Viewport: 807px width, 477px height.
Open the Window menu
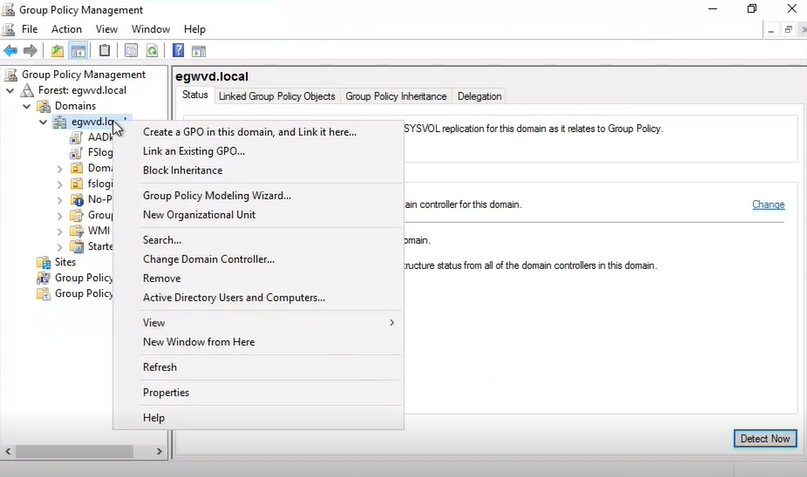[150, 29]
